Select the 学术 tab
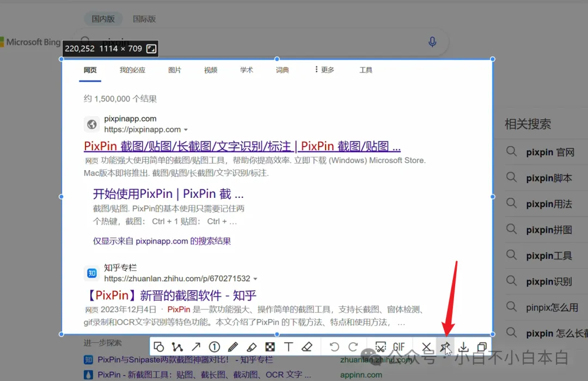 [x=247, y=70]
